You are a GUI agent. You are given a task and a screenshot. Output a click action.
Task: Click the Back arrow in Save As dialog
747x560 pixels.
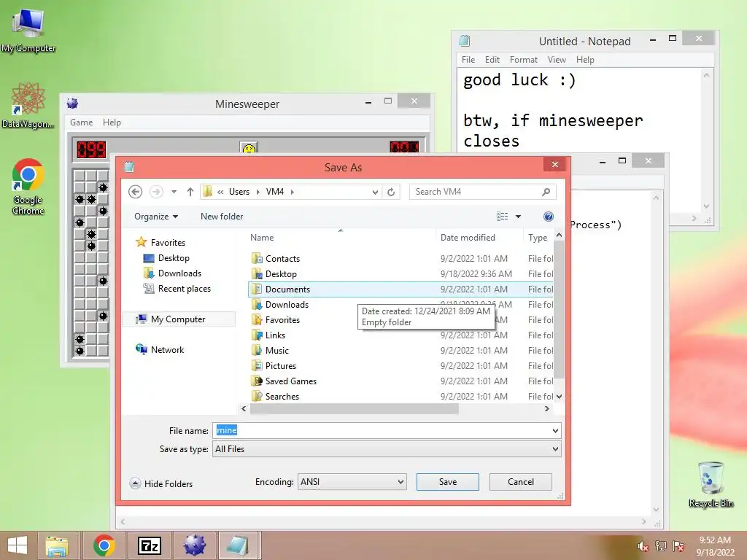click(135, 192)
